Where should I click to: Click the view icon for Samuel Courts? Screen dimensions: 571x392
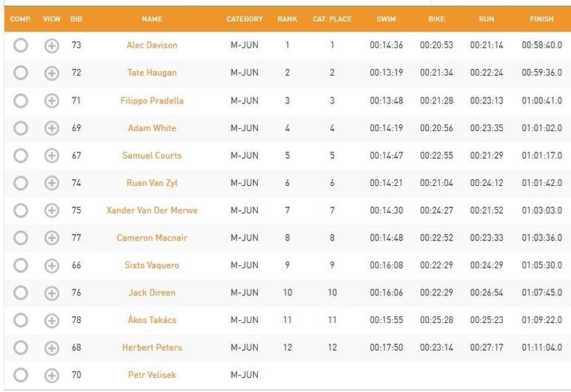click(x=52, y=156)
